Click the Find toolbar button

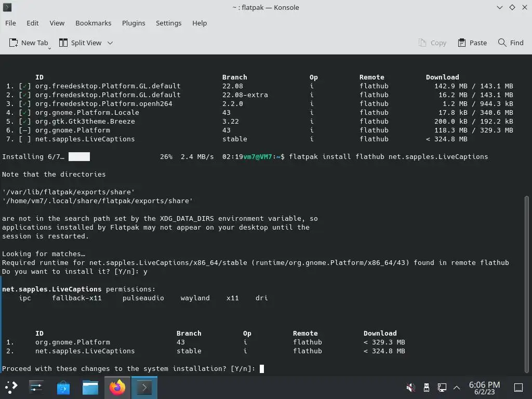tap(511, 43)
